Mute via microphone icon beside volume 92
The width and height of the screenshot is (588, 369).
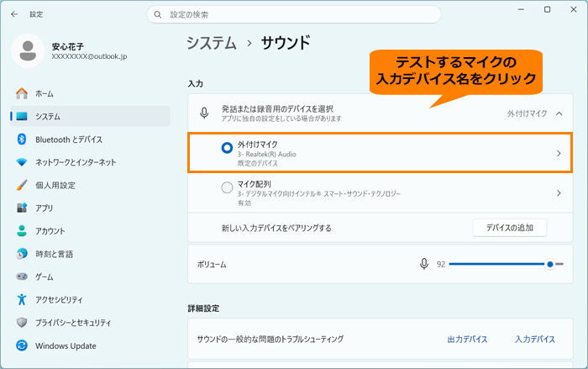(424, 264)
